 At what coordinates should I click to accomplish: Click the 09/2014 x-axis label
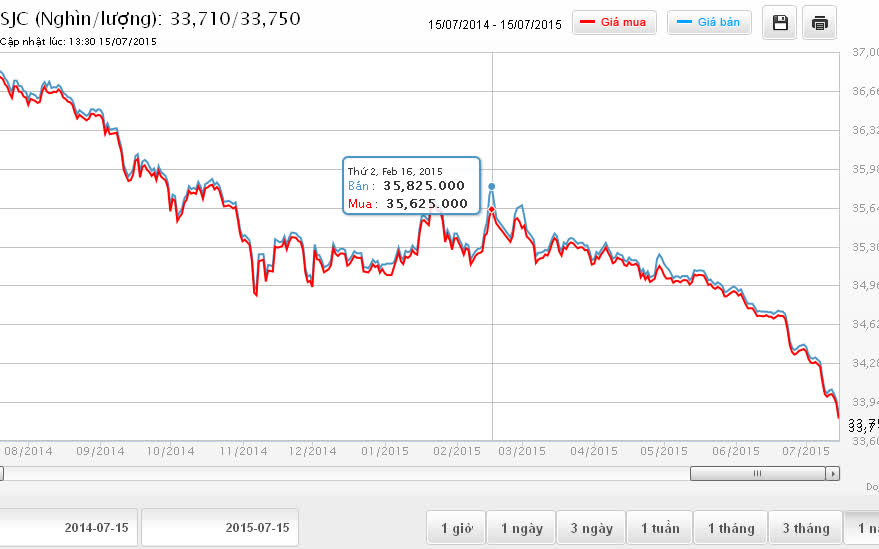point(100,451)
